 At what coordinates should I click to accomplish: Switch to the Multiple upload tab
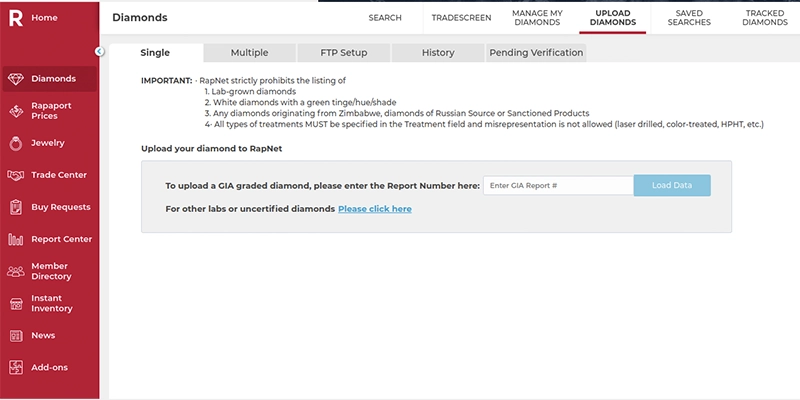pos(249,53)
